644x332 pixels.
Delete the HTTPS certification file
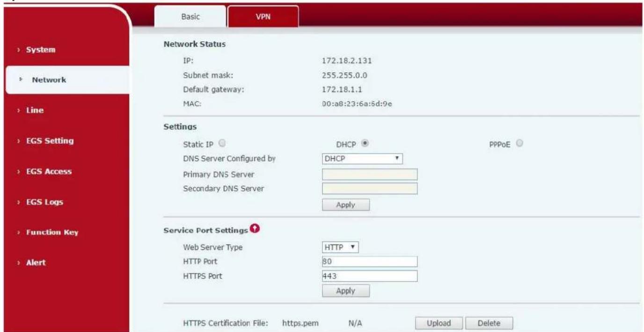coord(489,323)
